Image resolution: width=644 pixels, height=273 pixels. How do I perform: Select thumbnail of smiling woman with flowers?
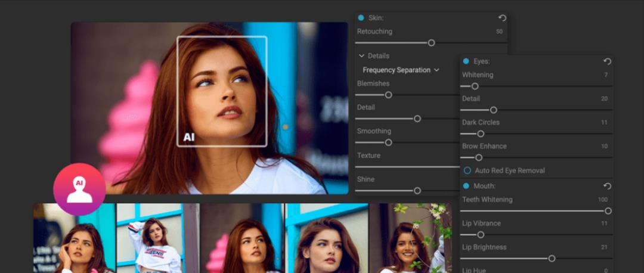410,238
